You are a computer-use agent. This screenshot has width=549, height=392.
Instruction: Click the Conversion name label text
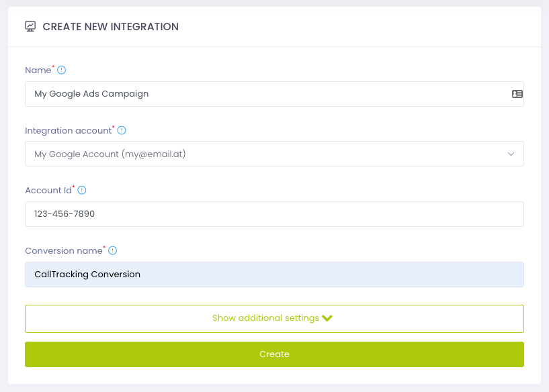click(x=63, y=251)
